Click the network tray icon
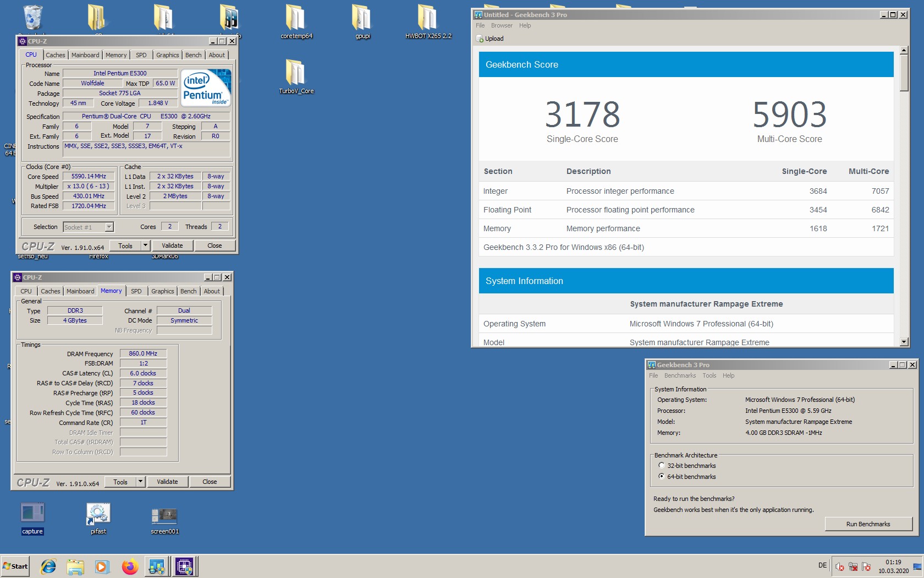Image resolution: width=924 pixels, height=578 pixels. coord(853,566)
